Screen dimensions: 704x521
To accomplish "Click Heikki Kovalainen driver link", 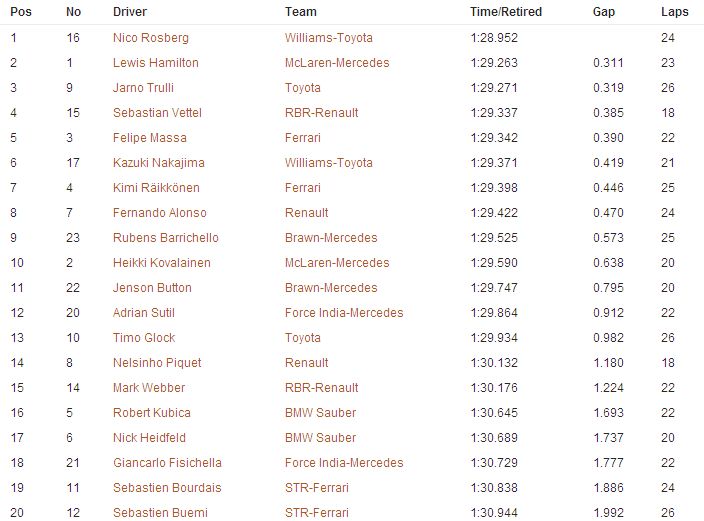I will 162,263.
